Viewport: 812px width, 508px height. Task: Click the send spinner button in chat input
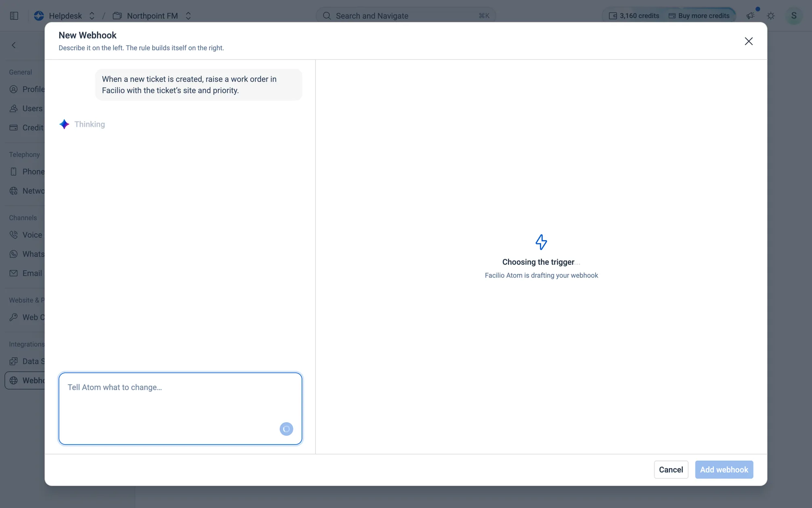coord(286,429)
